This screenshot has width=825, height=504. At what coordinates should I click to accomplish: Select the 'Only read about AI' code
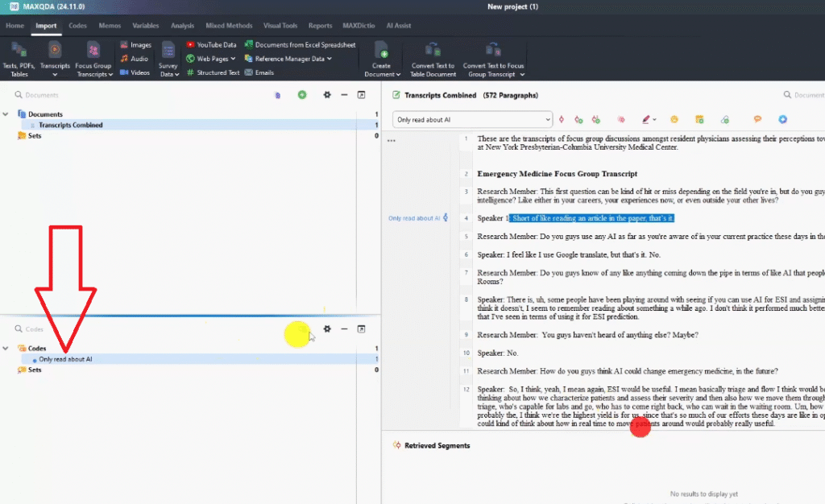(65, 359)
